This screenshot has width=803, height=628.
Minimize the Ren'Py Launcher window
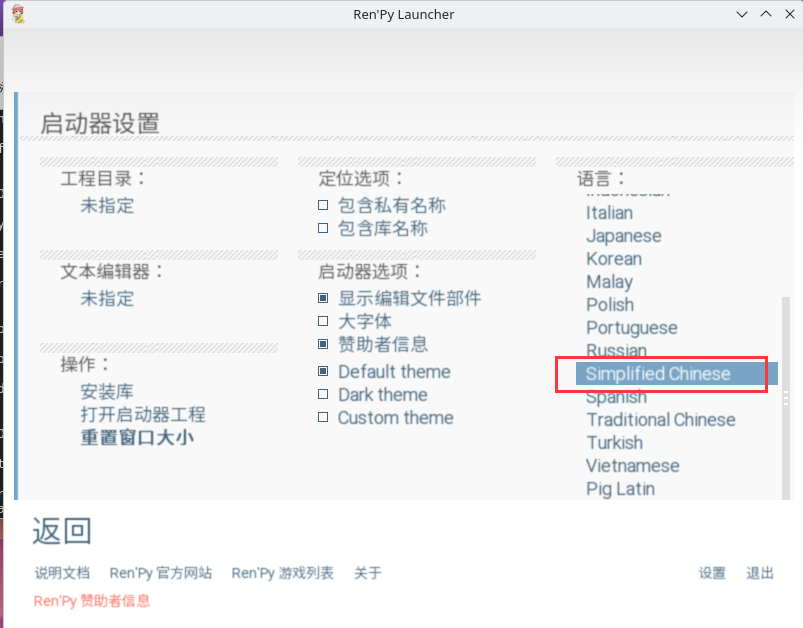click(x=742, y=14)
